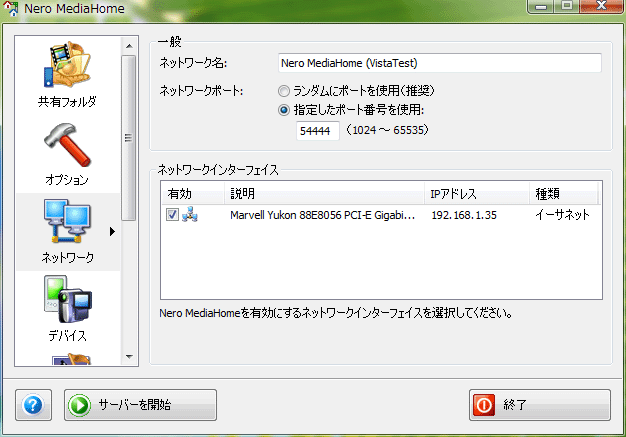Image resolution: width=626 pixels, height=437 pixels.
Task: Toggle the 有効 checkbox for Marvell Yukon adapter
Action: [172, 215]
